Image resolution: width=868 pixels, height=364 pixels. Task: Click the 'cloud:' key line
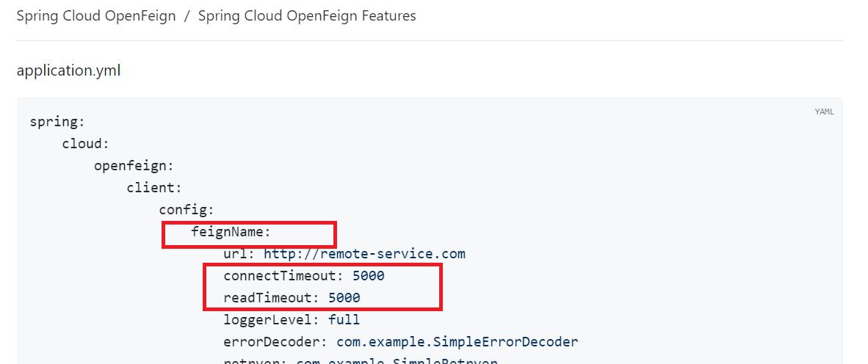pyautogui.click(x=85, y=144)
